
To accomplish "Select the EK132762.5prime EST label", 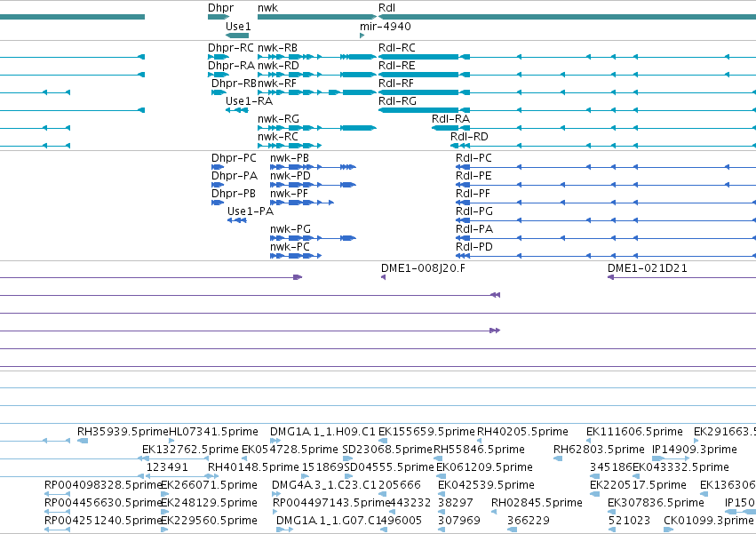I will point(190,450).
